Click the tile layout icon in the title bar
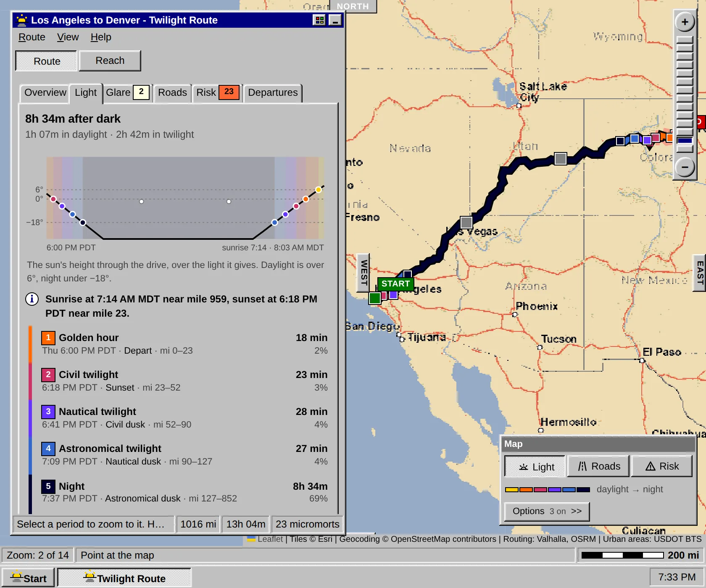Image resolution: width=706 pixels, height=588 pixels. (x=319, y=20)
